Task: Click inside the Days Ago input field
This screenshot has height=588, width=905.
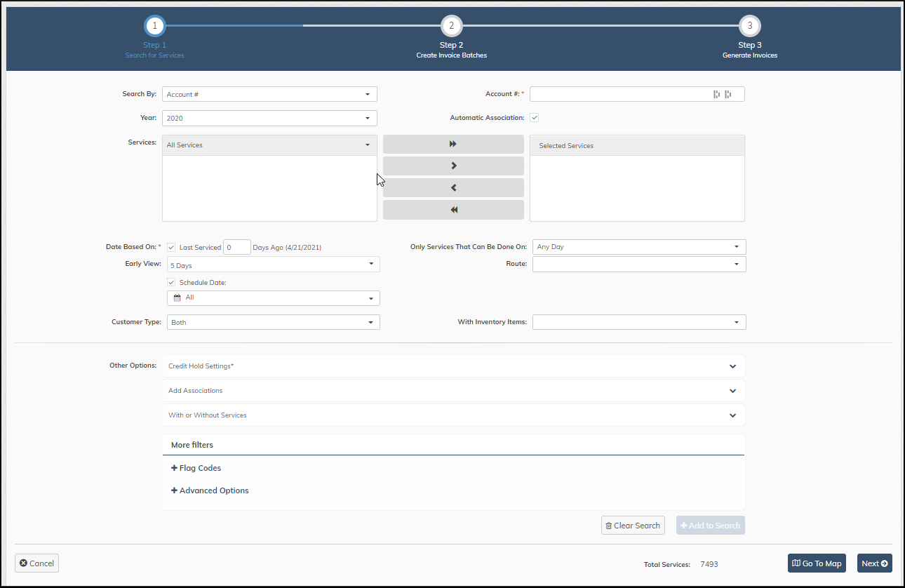Action: point(236,247)
